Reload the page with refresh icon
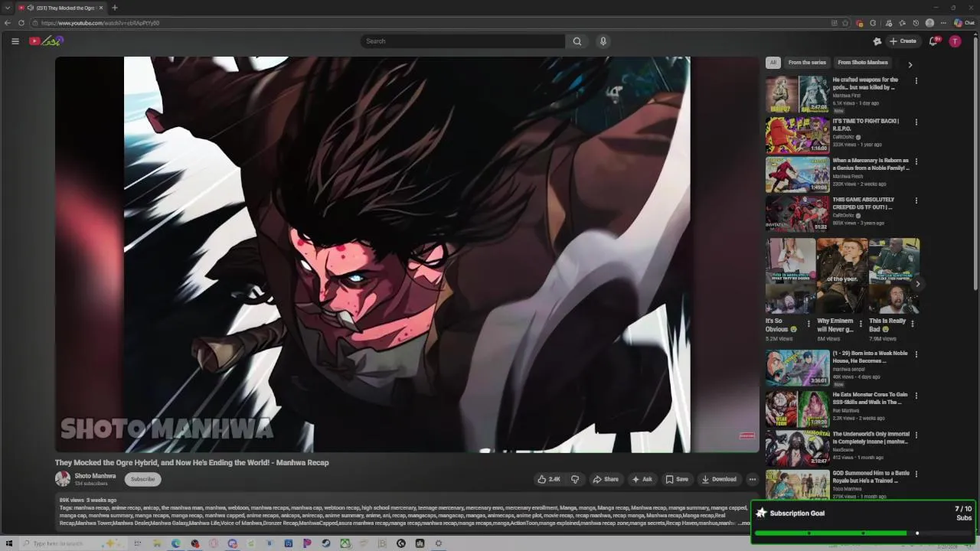This screenshot has width=980, height=551. 21,23
